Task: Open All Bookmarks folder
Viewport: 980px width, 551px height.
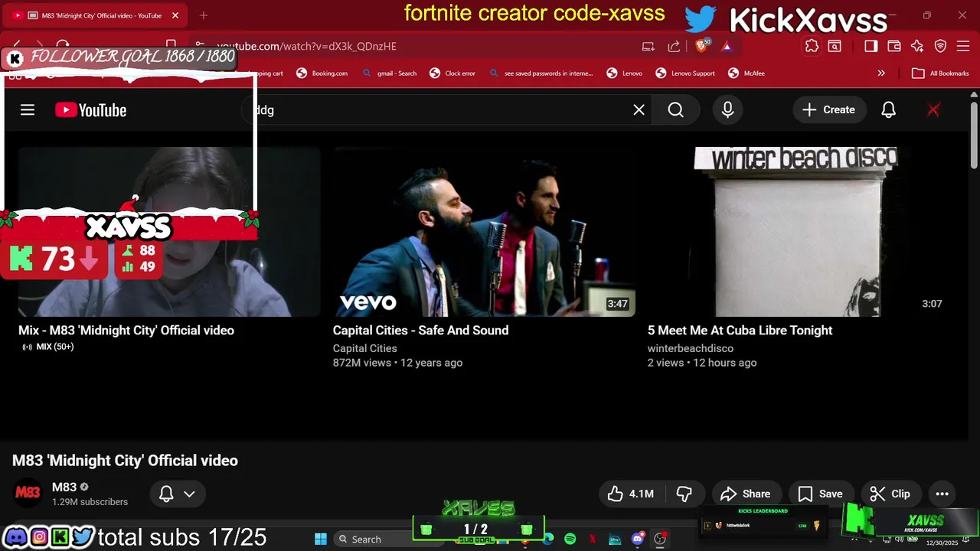Action: (940, 73)
